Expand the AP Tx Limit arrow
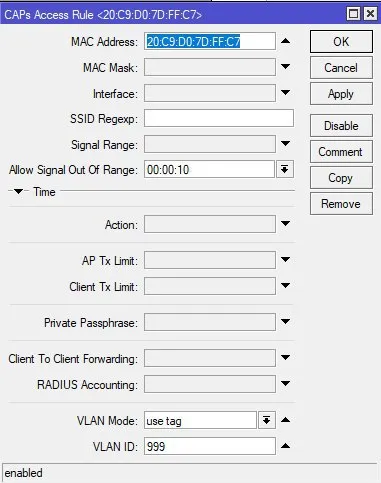Viewport: 381px width, 483px height. click(x=285, y=259)
